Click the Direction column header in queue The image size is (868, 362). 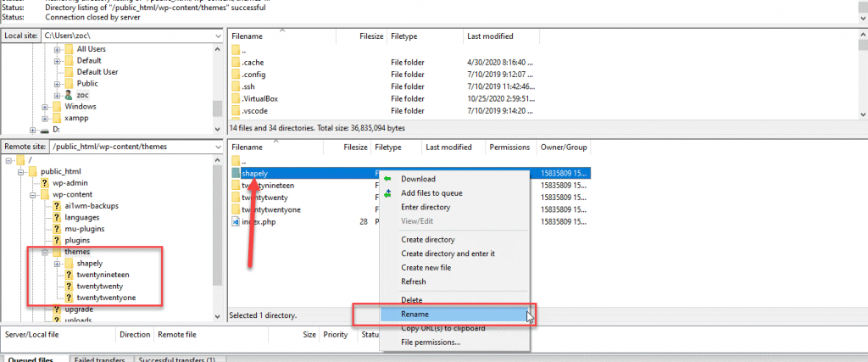[135, 334]
